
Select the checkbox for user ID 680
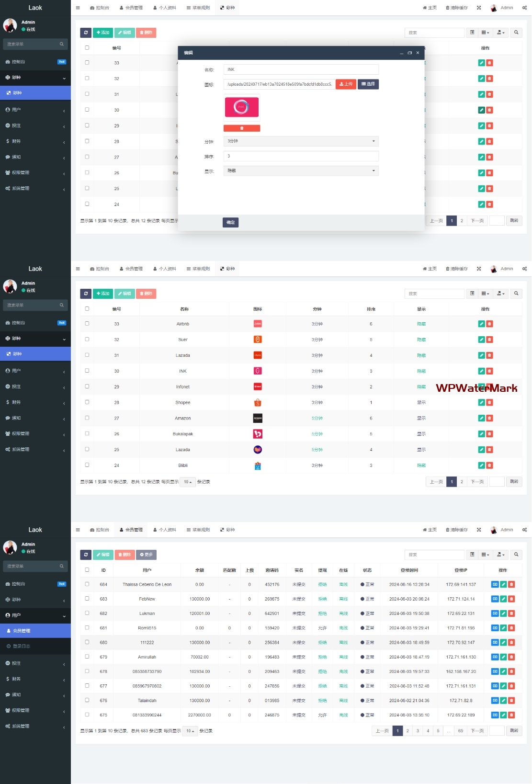pos(87,642)
